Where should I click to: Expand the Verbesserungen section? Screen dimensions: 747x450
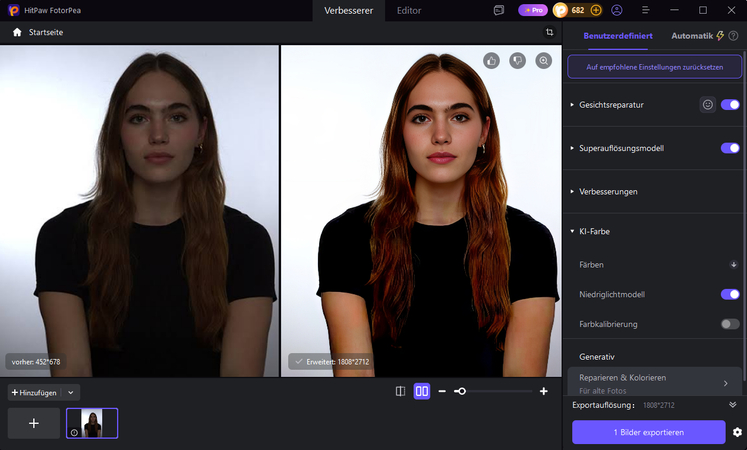[x=572, y=191]
